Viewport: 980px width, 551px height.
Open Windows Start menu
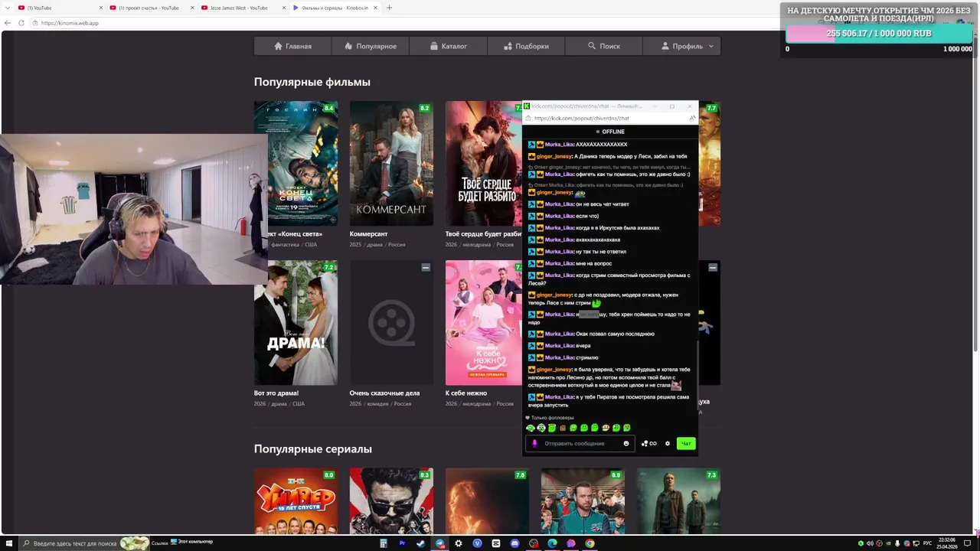(x=9, y=543)
